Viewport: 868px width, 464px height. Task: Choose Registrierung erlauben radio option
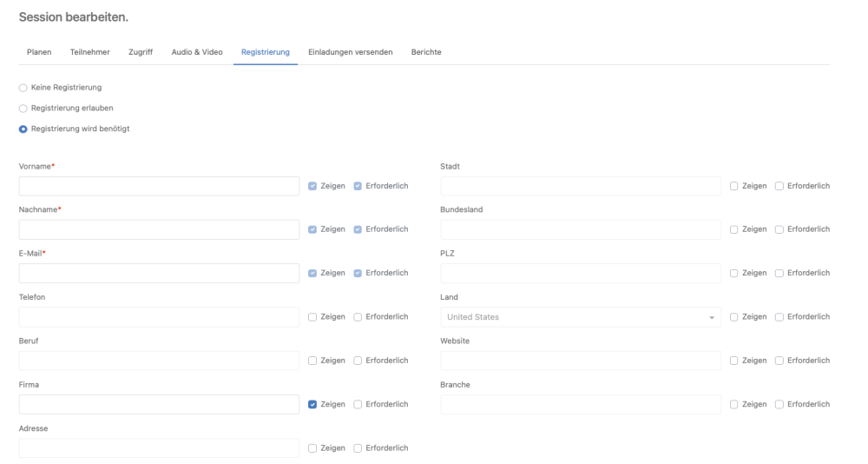point(23,108)
